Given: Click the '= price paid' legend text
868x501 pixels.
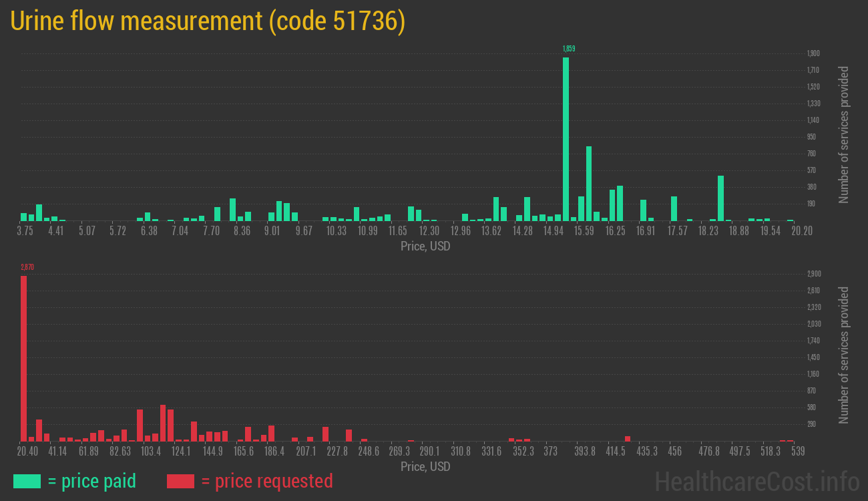Looking at the screenshot, I should pyautogui.click(x=91, y=481).
